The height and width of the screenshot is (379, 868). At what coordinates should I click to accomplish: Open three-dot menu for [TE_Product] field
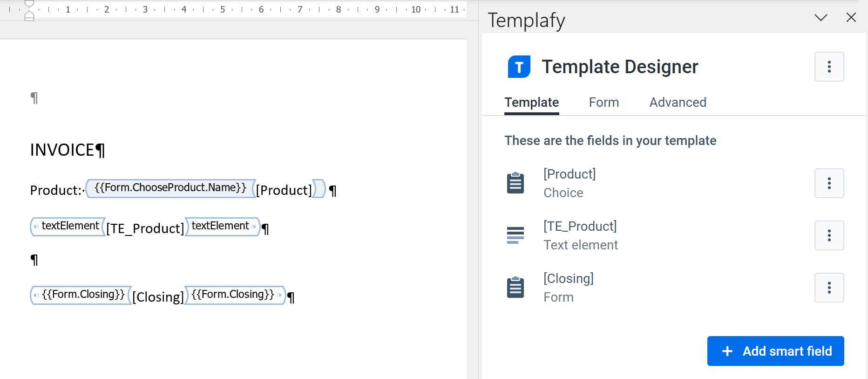point(829,235)
